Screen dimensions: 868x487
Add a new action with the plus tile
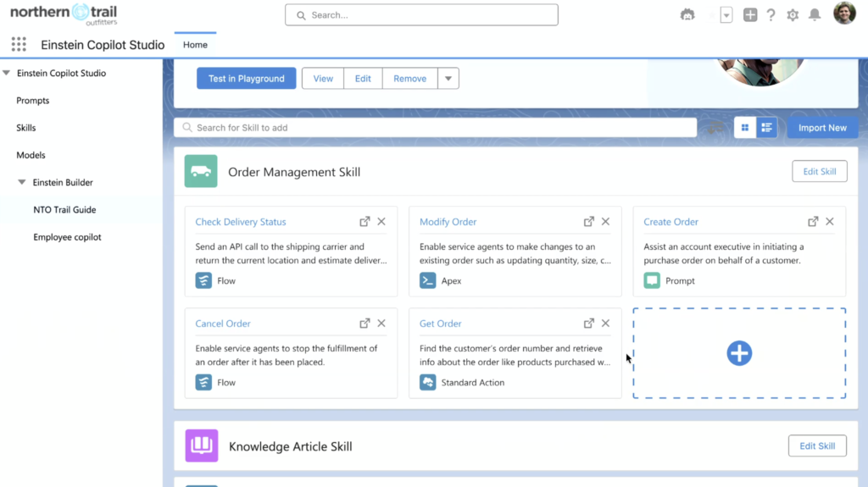(739, 353)
